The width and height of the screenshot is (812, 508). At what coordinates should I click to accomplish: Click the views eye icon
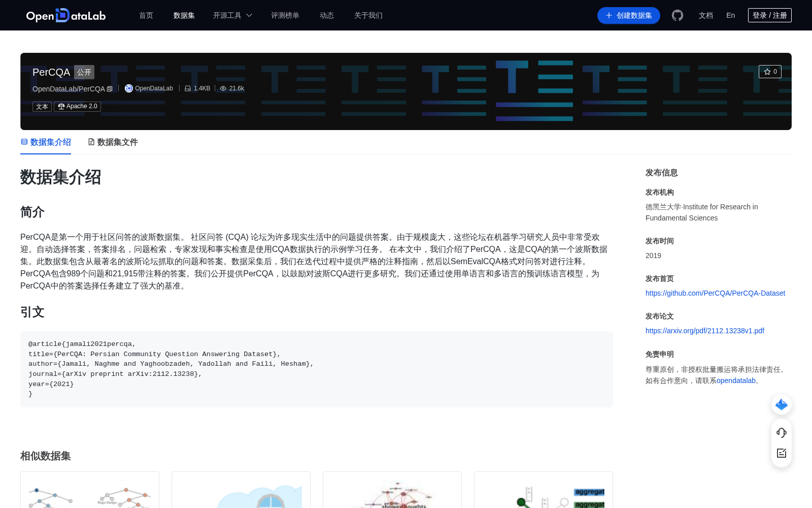[x=223, y=88]
